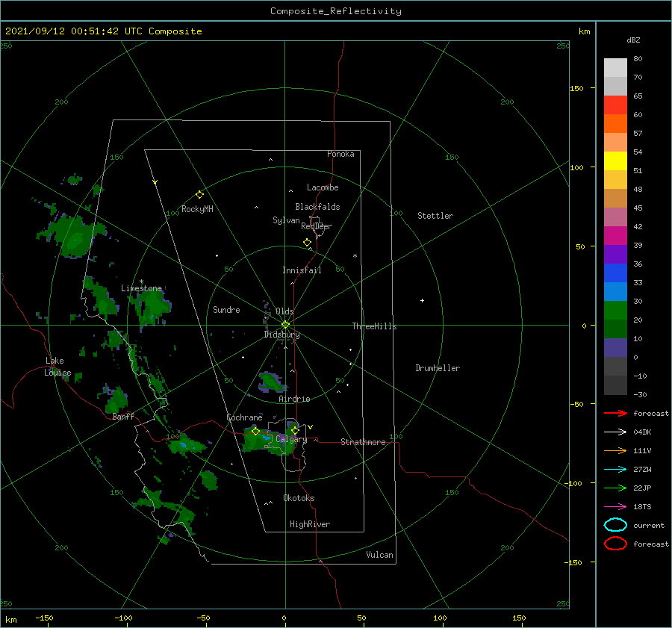Click the green echo cell north of Airdrie
Image resolution: width=672 pixels, height=628 pixels.
click(271, 382)
